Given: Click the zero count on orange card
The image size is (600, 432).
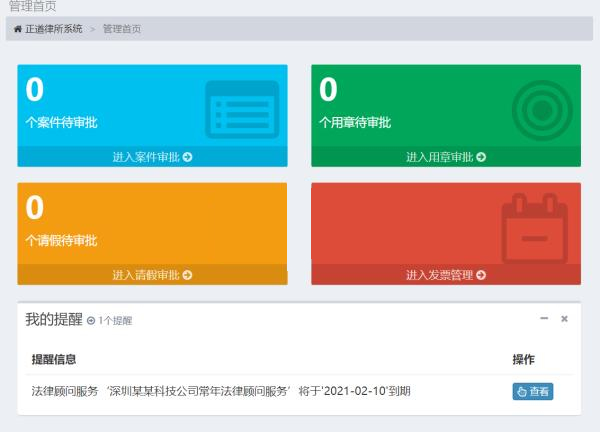Looking at the screenshot, I should (x=35, y=207).
